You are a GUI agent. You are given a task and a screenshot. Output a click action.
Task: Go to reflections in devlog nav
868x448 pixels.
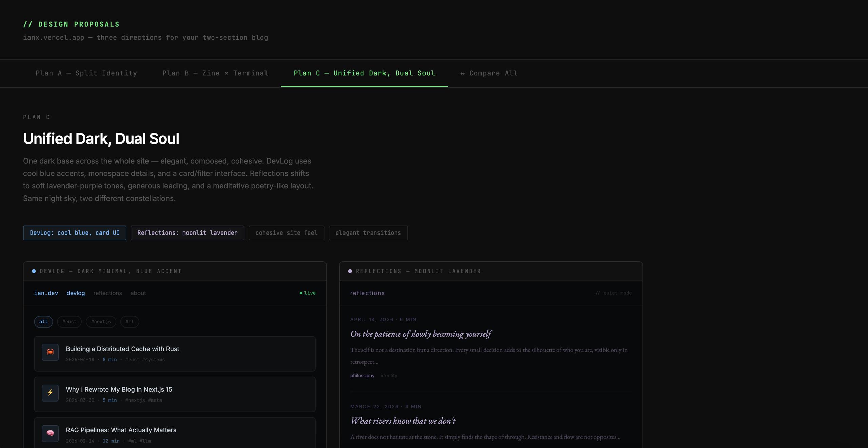pos(107,293)
